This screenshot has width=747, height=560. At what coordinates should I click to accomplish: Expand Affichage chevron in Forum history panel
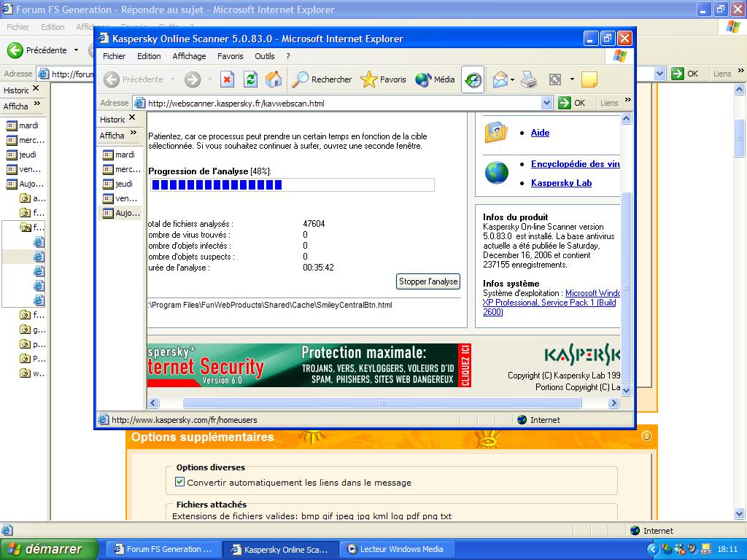[37, 104]
